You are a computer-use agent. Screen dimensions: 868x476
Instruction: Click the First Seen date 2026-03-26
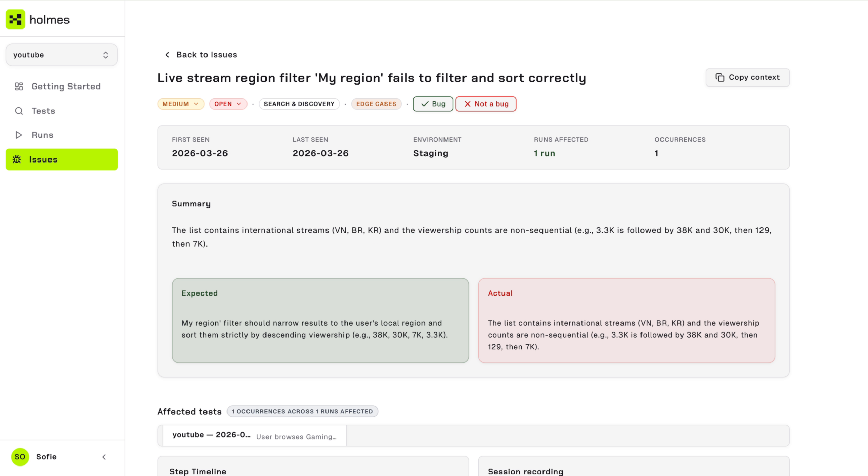200,153
